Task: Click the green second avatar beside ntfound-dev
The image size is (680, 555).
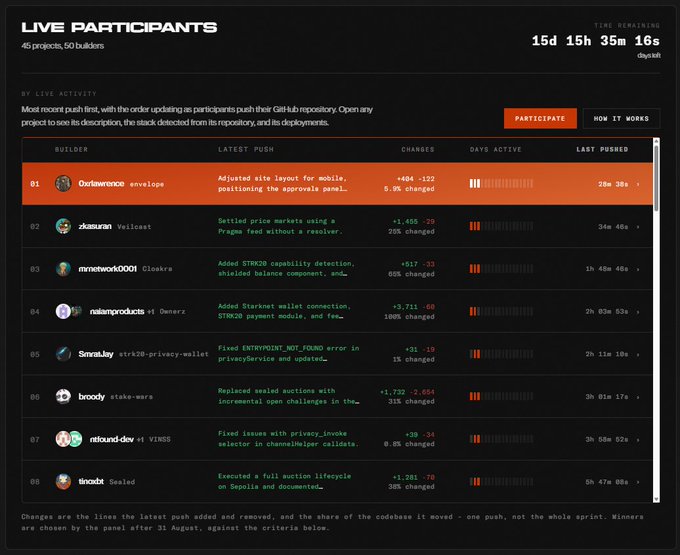Action: coord(75,439)
